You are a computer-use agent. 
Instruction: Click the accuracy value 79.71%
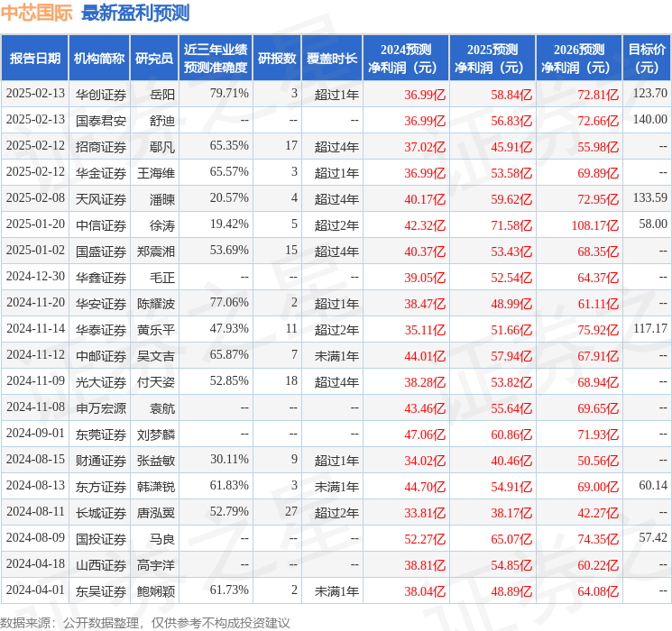coord(229,93)
